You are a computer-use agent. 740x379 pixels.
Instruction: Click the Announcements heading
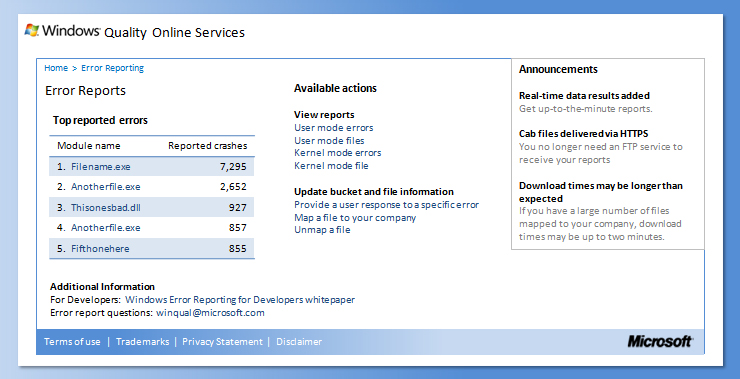click(x=558, y=69)
